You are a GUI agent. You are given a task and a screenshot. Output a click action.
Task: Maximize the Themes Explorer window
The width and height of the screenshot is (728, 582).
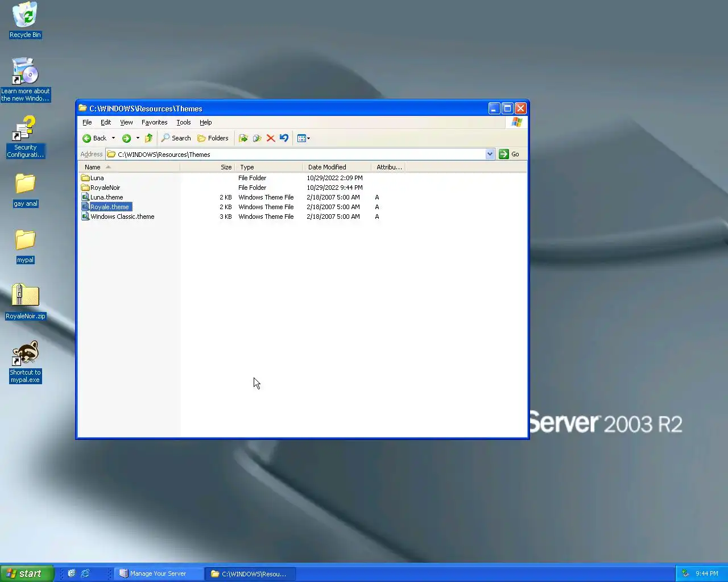coord(507,108)
